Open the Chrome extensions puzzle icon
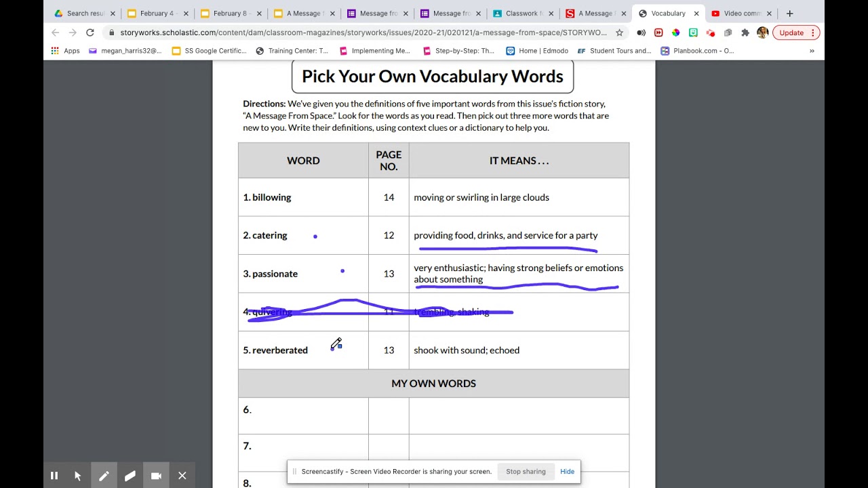The height and width of the screenshot is (488, 868). pyautogui.click(x=745, y=33)
